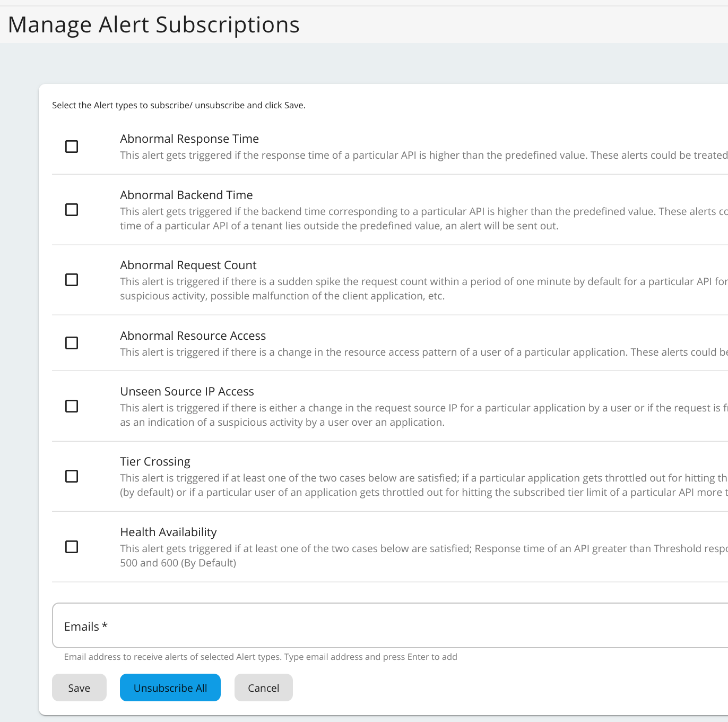The height and width of the screenshot is (722, 728).
Task: Select the Unseen Source IP Access title
Action: point(187,391)
